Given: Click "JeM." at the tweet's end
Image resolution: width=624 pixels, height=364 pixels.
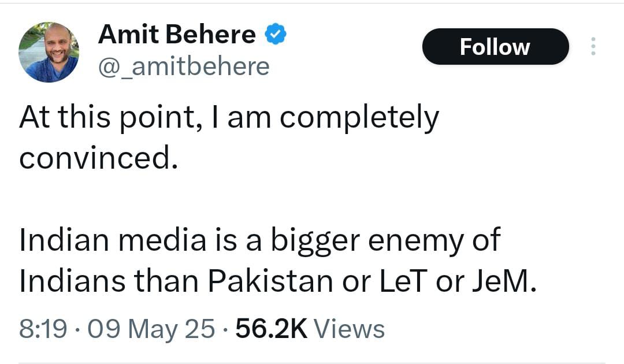Looking at the screenshot, I should click(504, 281).
